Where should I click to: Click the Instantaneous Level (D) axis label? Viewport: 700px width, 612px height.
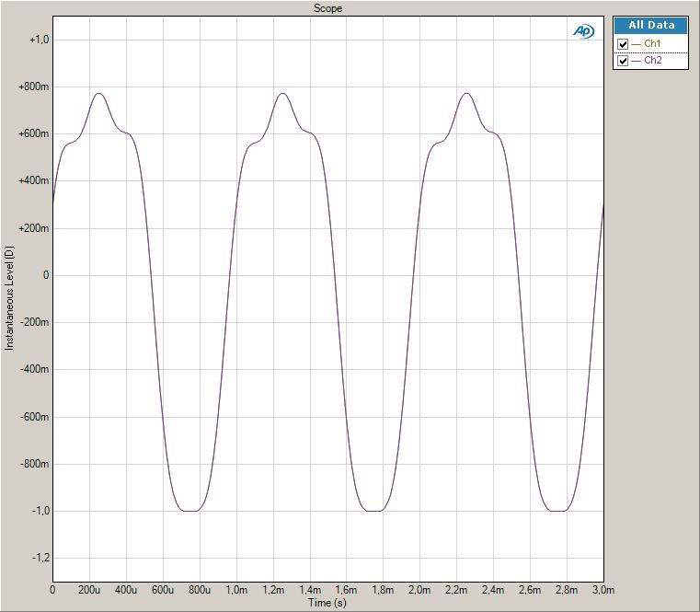pos(9,298)
